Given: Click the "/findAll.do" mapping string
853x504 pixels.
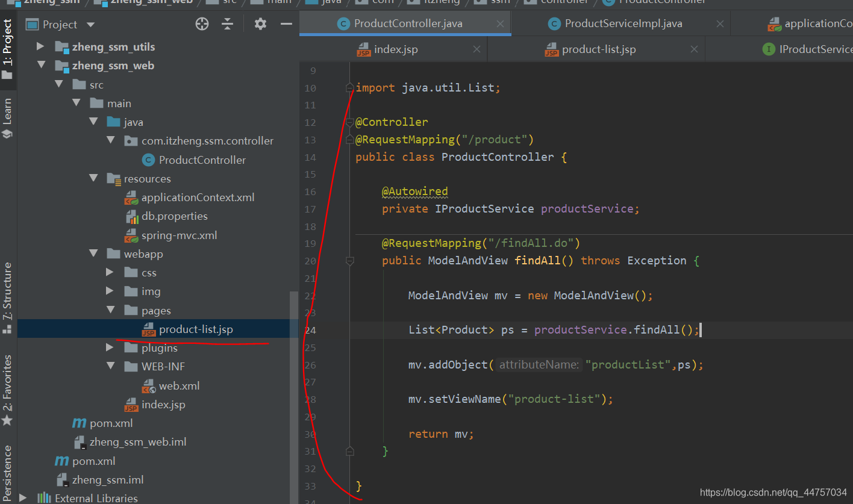Looking at the screenshot, I should coord(531,243).
